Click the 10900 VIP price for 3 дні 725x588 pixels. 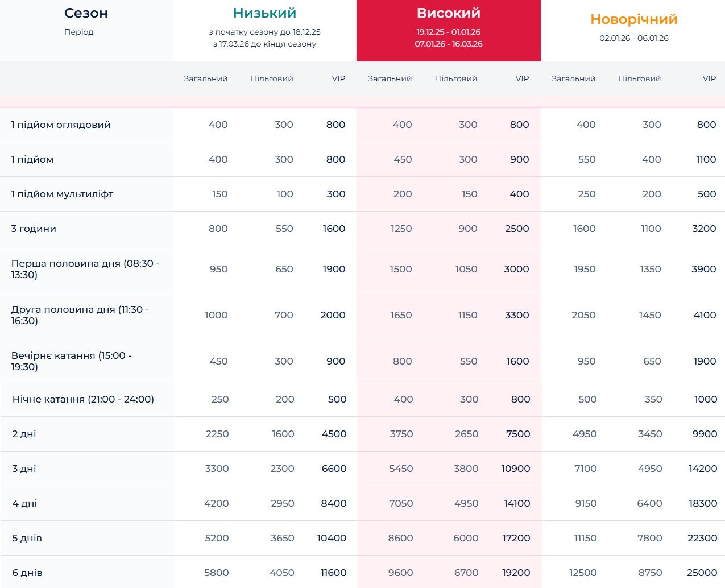point(515,469)
